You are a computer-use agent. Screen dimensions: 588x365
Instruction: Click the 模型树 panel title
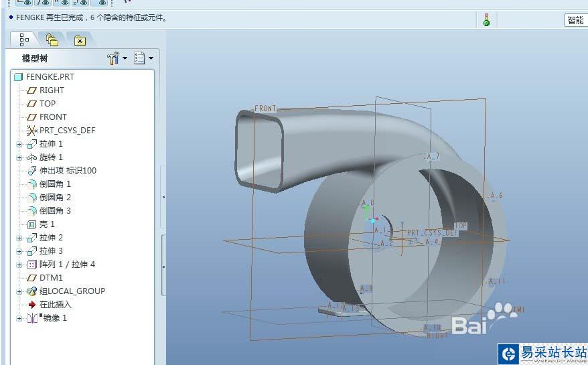(35, 58)
